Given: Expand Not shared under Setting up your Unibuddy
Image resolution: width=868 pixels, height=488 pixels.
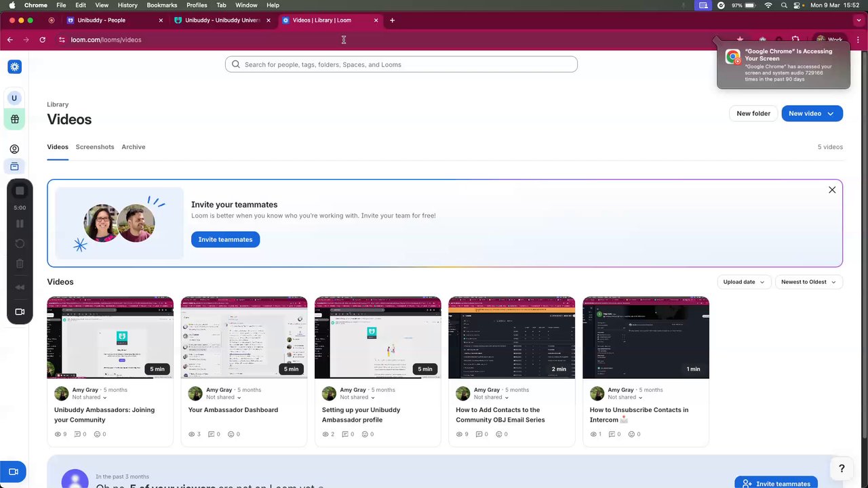Looking at the screenshot, I should tap(357, 397).
